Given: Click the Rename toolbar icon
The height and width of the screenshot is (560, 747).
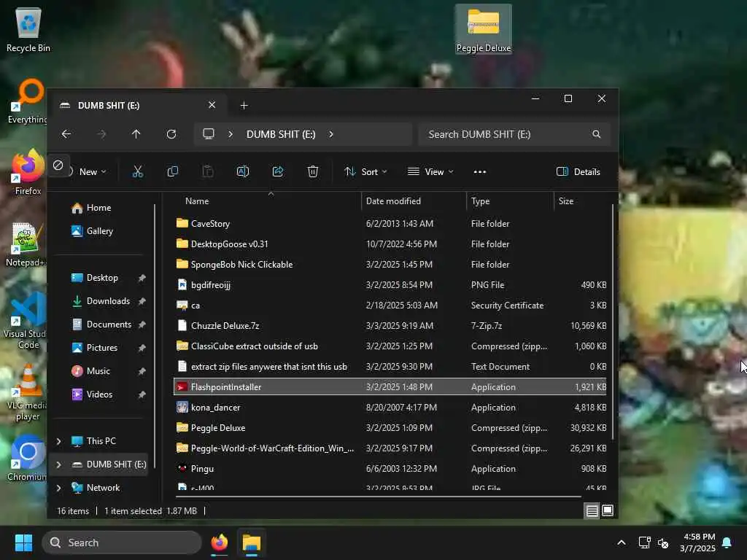Looking at the screenshot, I should 242,172.
